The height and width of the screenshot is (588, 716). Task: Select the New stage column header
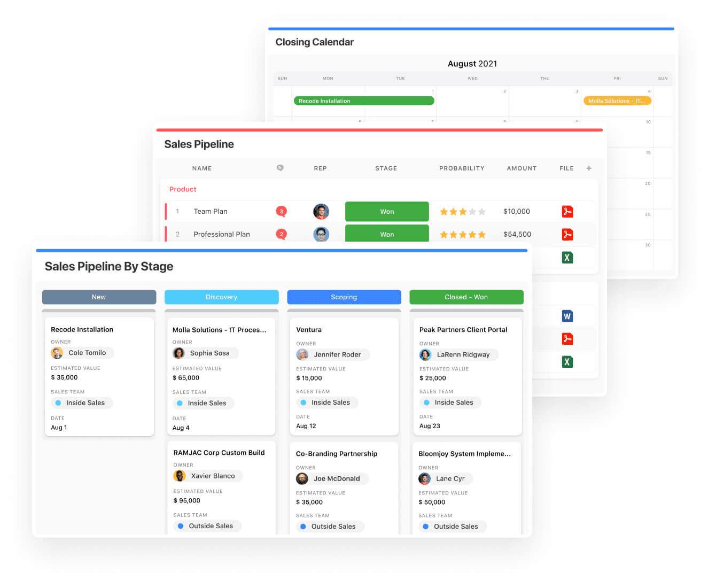pyautogui.click(x=99, y=297)
